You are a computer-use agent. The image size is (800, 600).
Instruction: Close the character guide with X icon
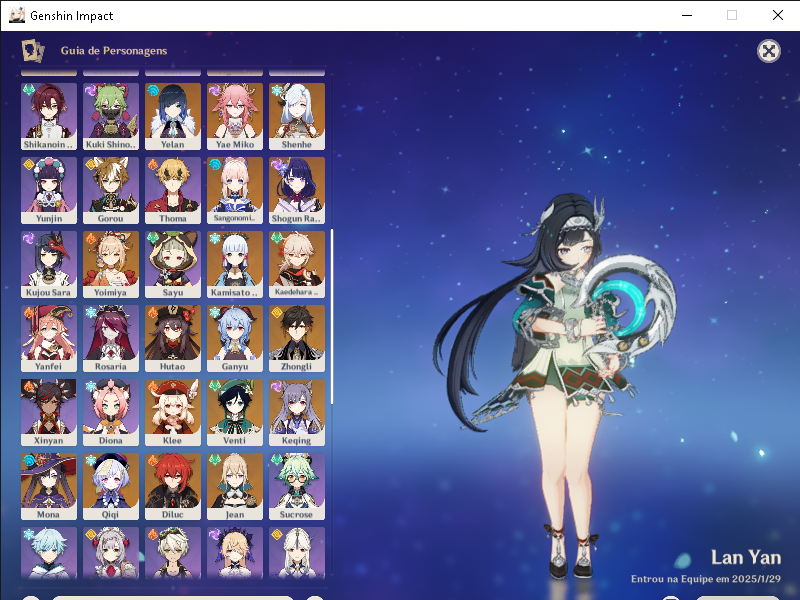point(768,51)
